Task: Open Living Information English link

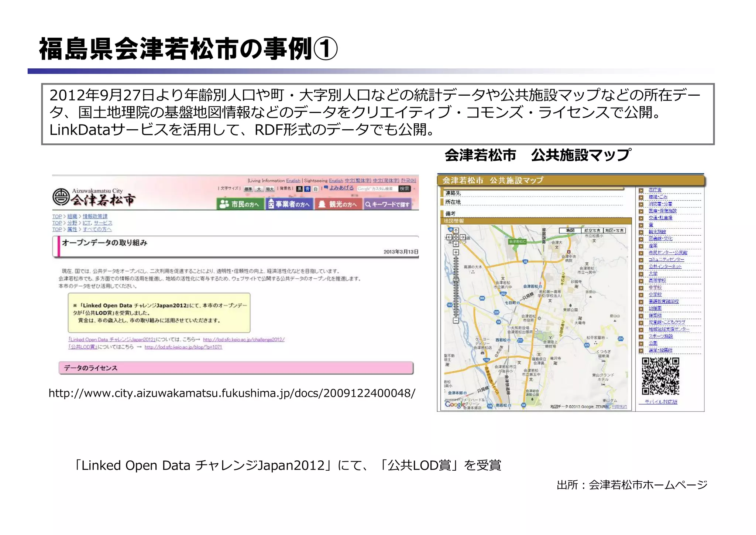Action: [293, 181]
